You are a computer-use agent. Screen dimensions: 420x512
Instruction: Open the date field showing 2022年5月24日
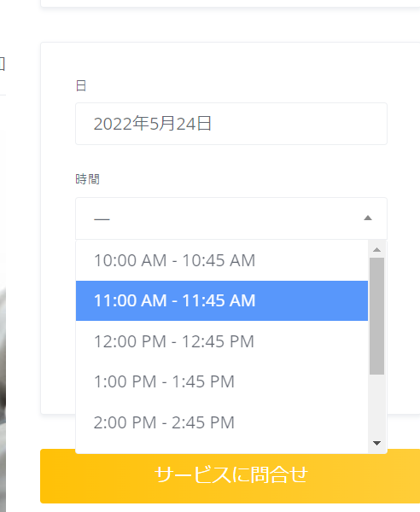(x=231, y=124)
